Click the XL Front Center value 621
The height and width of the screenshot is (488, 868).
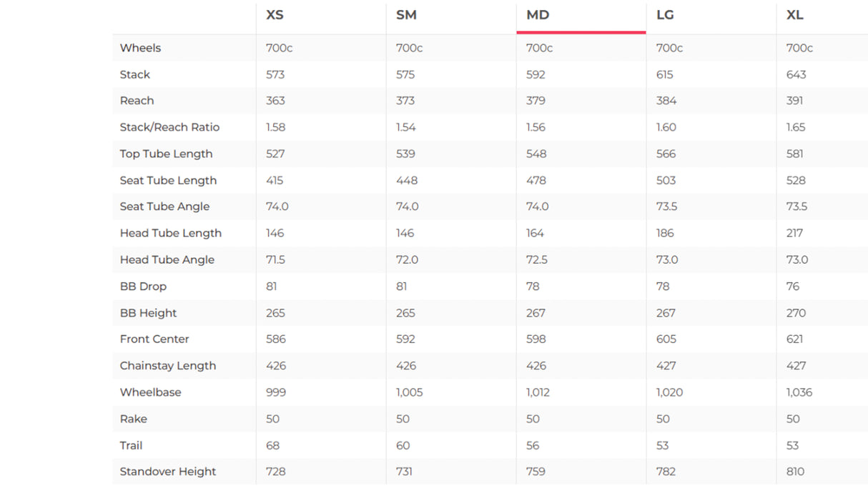[x=794, y=339]
